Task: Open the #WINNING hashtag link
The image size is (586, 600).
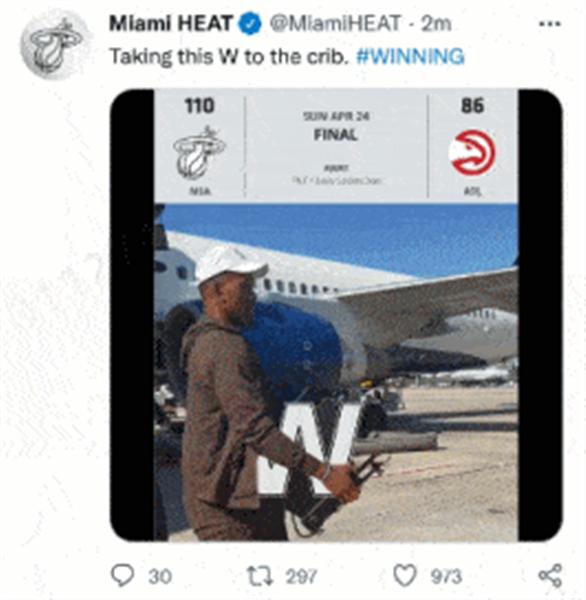Action: (410, 57)
